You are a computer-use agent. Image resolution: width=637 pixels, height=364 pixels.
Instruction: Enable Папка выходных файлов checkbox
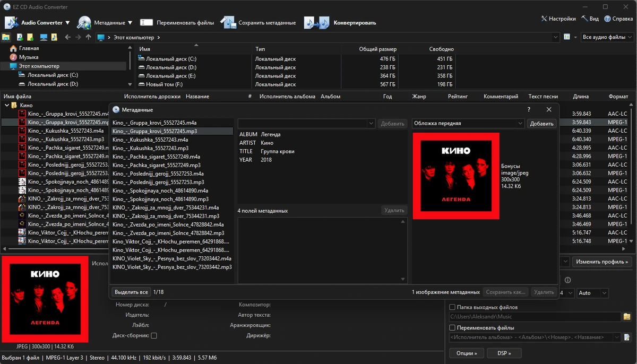(x=452, y=307)
